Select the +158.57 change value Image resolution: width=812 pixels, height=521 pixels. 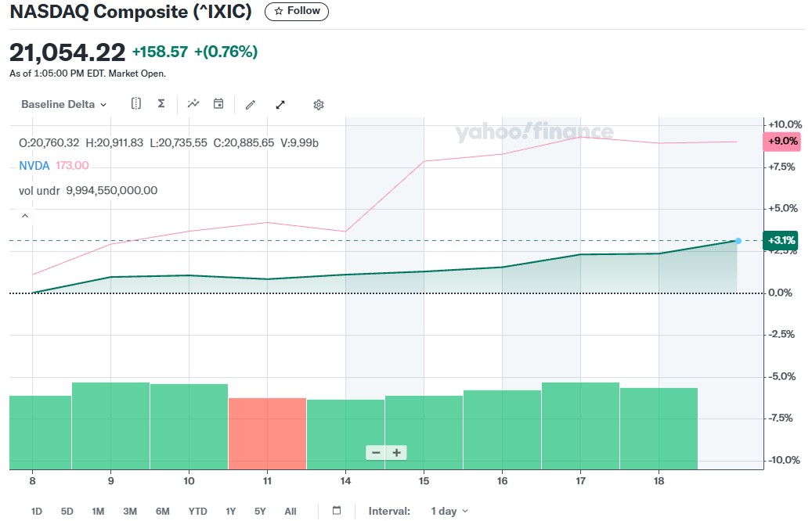(x=160, y=52)
